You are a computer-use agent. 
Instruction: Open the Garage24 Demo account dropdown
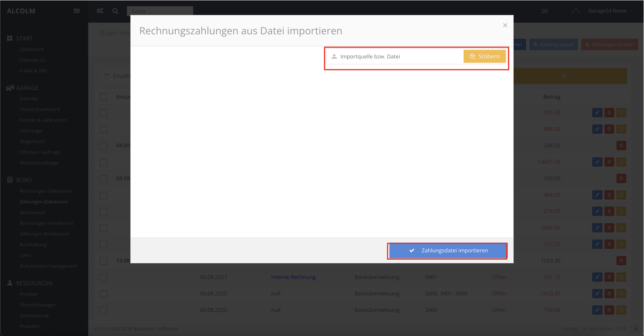[610, 11]
